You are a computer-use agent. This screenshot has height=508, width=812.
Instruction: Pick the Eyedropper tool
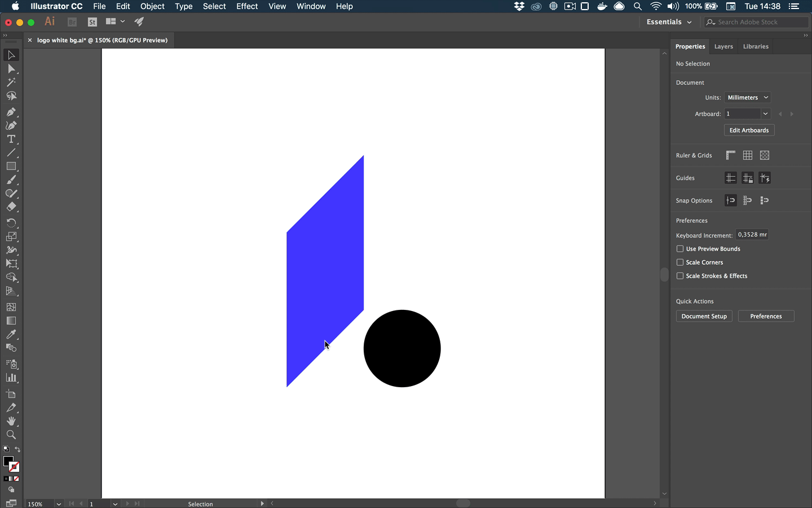[x=11, y=334]
